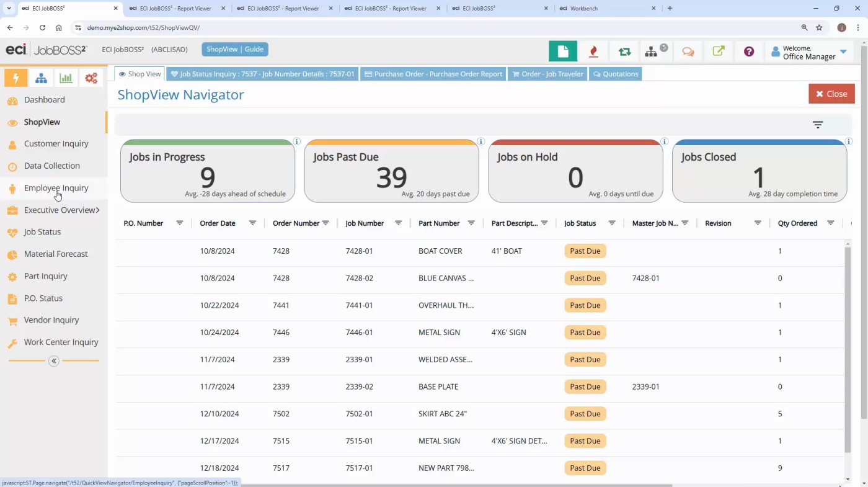Open the bar chart sidebar tab
This screenshot has width=868, height=487.
click(66, 78)
